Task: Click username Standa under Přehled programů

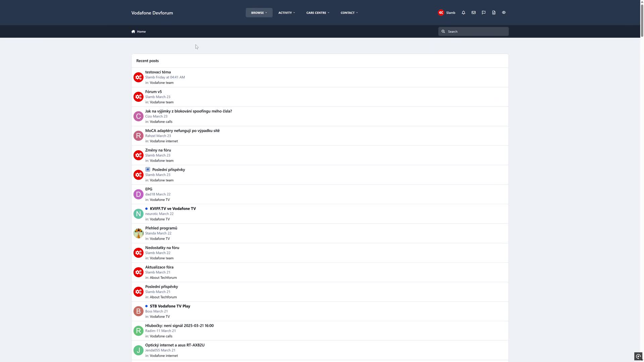Action: click(151, 233)
